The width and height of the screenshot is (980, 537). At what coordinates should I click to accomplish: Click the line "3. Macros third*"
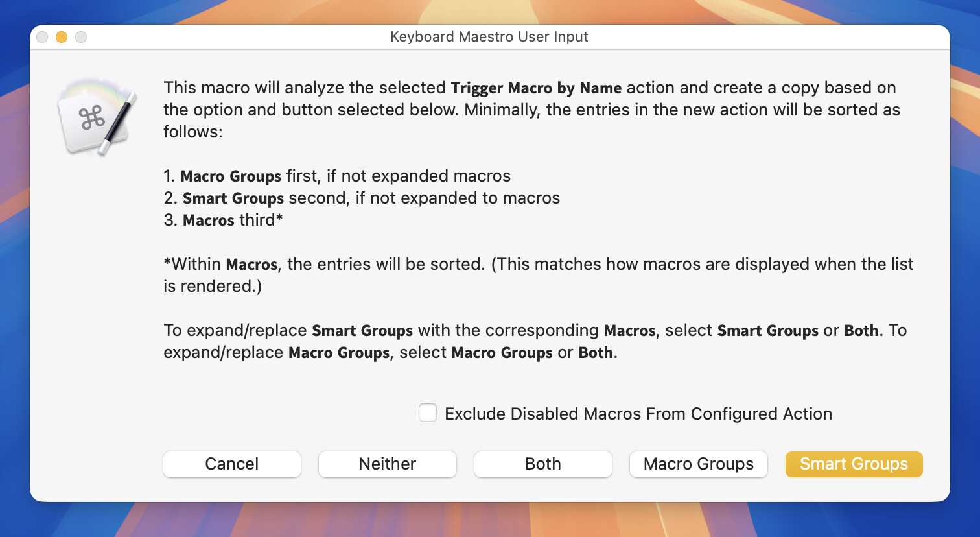point(223,220)
